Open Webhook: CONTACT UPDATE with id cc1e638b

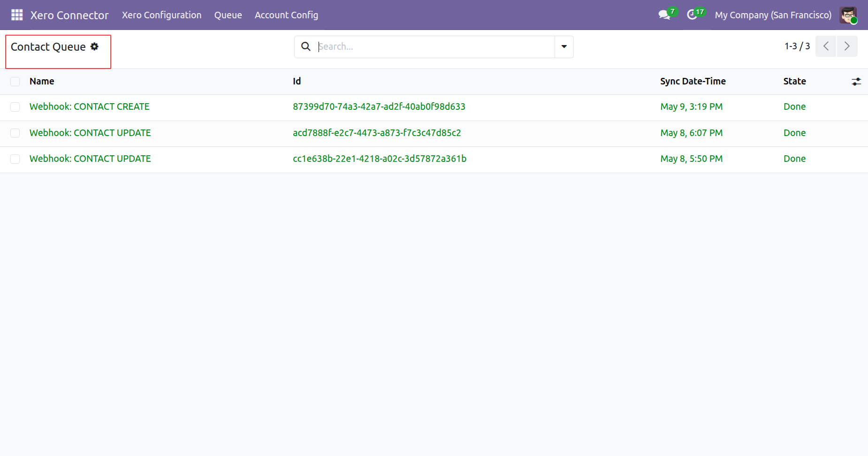[x=90, y=159]
